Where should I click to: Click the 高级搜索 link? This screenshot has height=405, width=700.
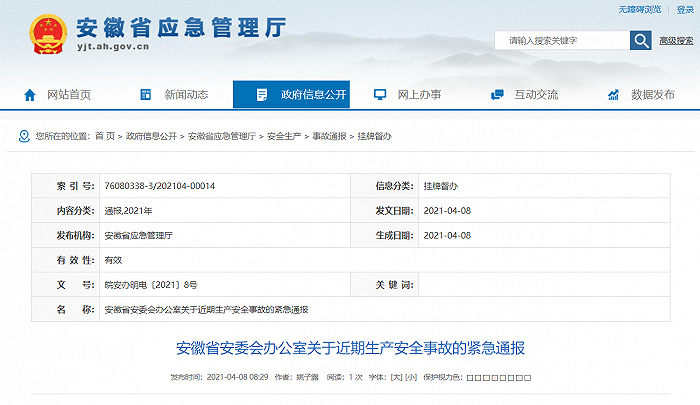(x=676, y=41)
